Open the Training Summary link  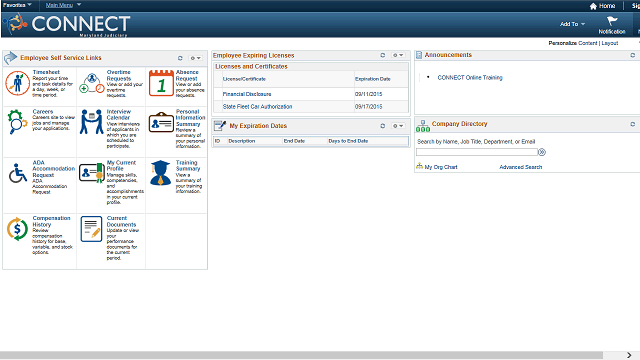pyautogui.click(x=188, y=165)
